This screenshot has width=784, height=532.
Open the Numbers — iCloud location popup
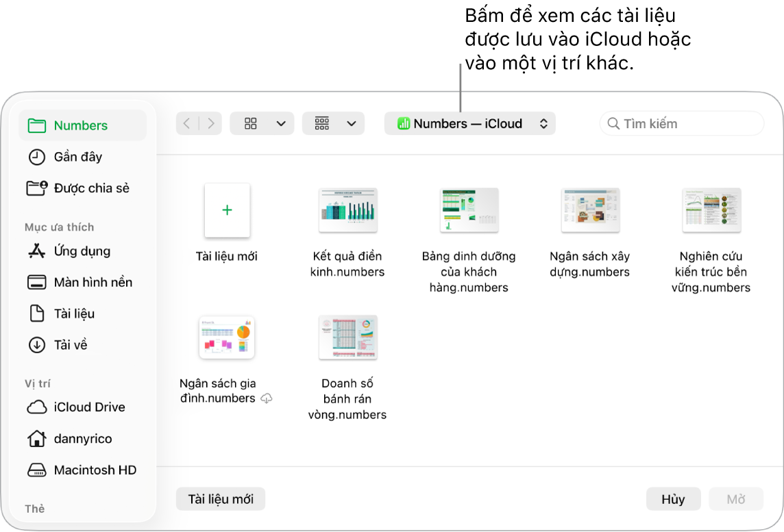point(469,123)
